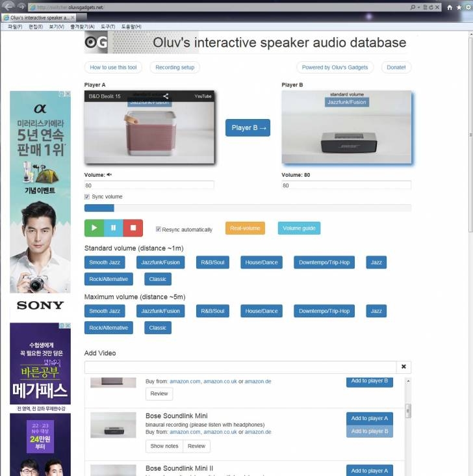Open the browser tools gear icon
Viewport: 473px width, 476px height.
pyautogui.click(x=468, y=7)
